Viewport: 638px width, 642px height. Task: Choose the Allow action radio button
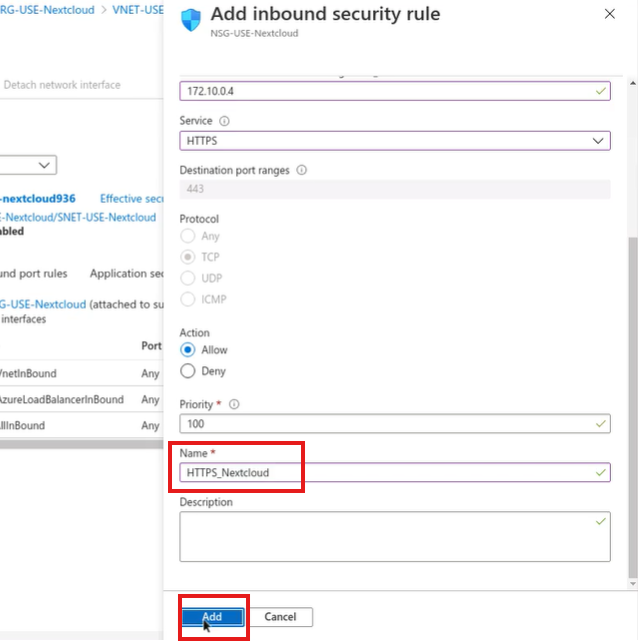(x=188, y=350)
